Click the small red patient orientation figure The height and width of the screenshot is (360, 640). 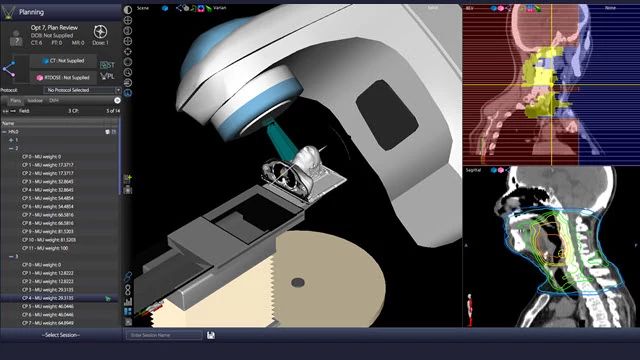(x=470, y=309)
